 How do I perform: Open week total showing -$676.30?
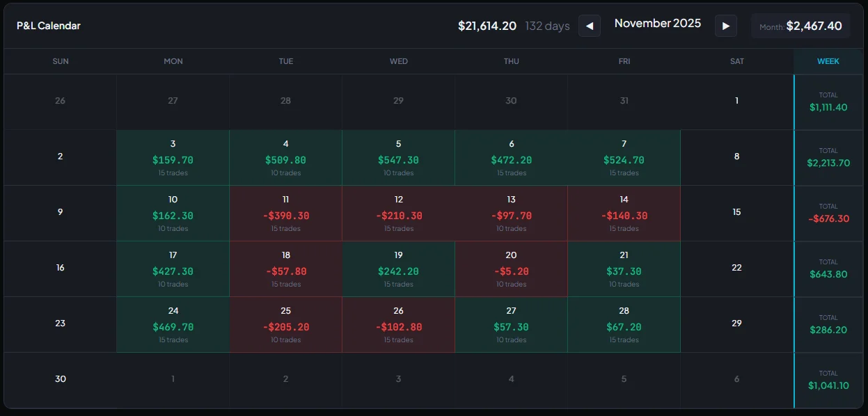pyautogui.click(x=828, y=214)
